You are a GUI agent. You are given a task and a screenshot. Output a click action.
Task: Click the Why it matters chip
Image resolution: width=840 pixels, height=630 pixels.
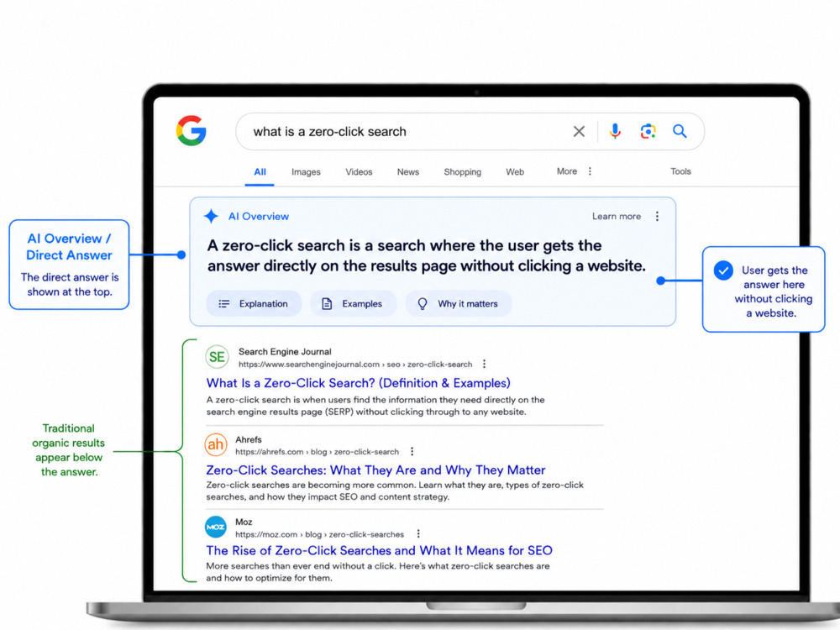coord(459,304)
